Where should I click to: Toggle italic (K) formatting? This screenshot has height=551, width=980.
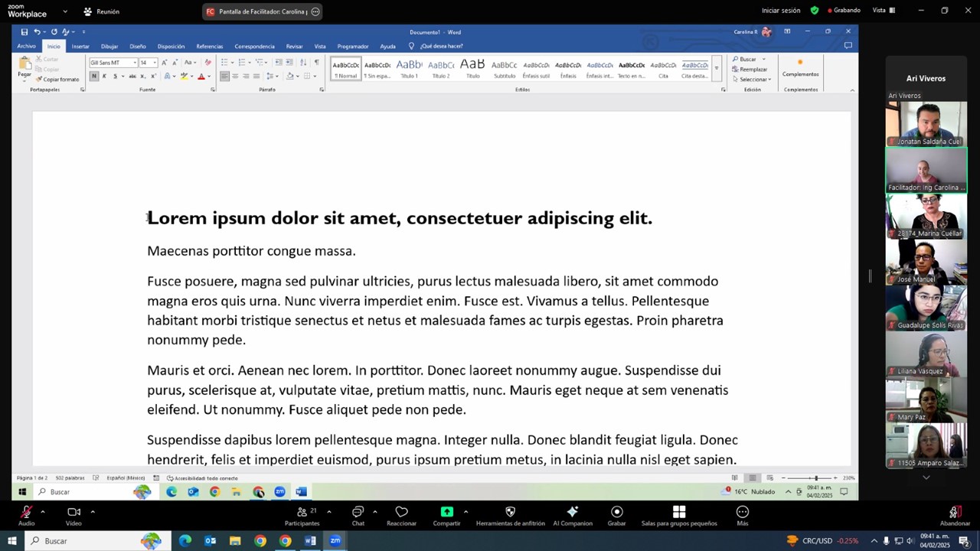tap(105, 77)
